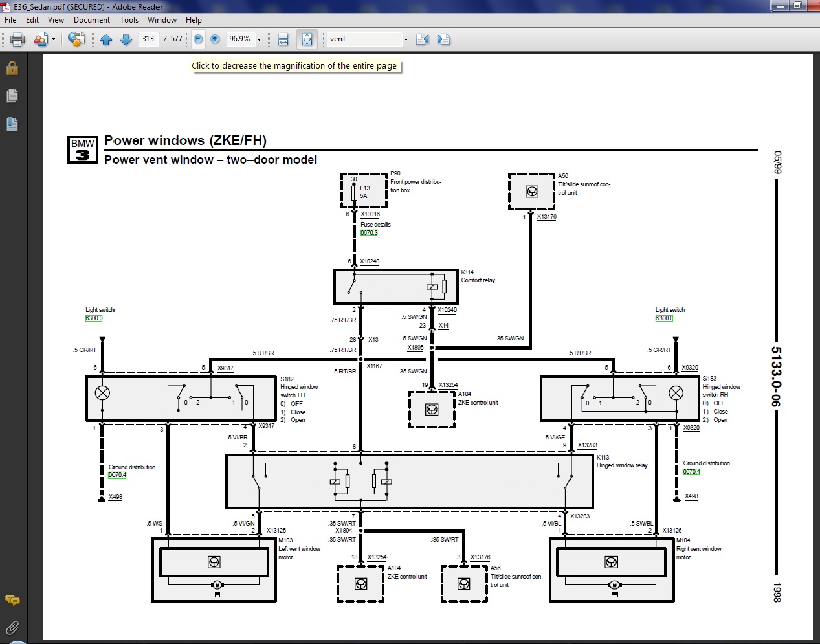Click the zoom in plus button
The width and height of the screenshot is (820, 644).
pyautogui.click(x=215, y=39)
